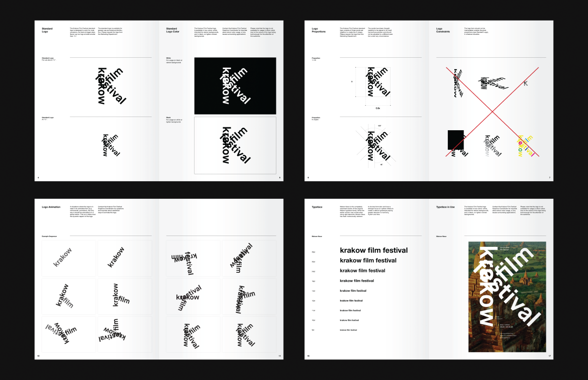This screenshot has height=380, width=588.
Task: Click page number 10
Action: click(38, 356)
